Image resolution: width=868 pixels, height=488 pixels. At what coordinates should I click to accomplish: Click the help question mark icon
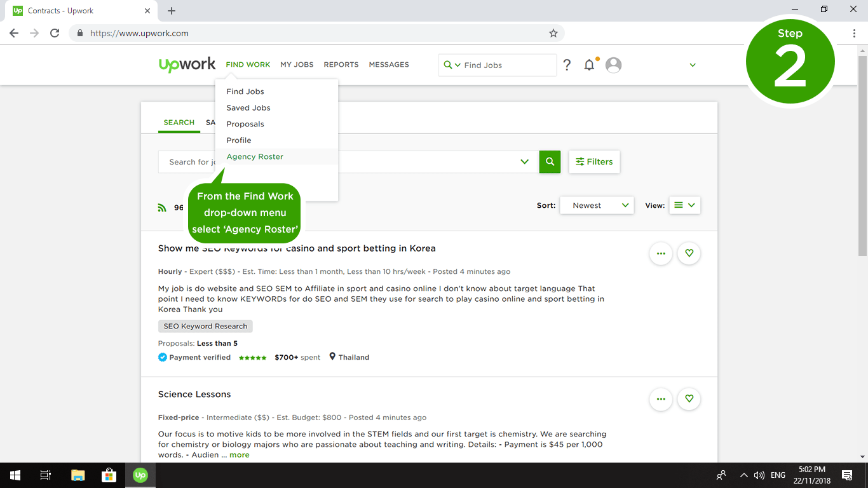(567, 64)
